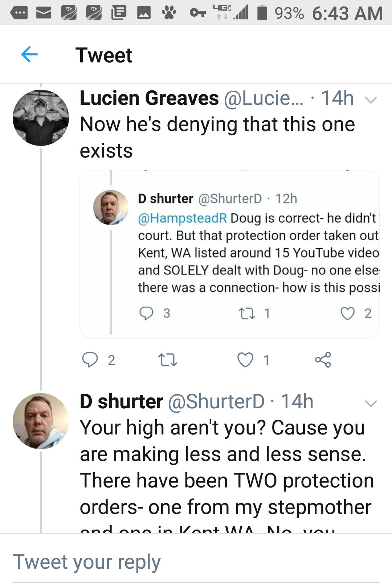
Task: Open D shurter avatar in quoted tweet
Action: pos(111,207)
